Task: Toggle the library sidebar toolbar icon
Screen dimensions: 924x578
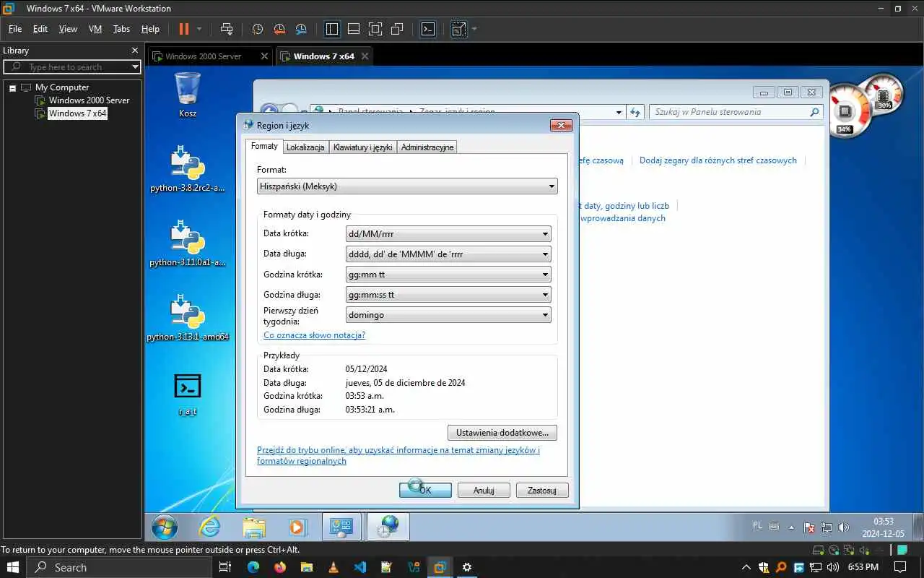Action: tap(332, 29)
